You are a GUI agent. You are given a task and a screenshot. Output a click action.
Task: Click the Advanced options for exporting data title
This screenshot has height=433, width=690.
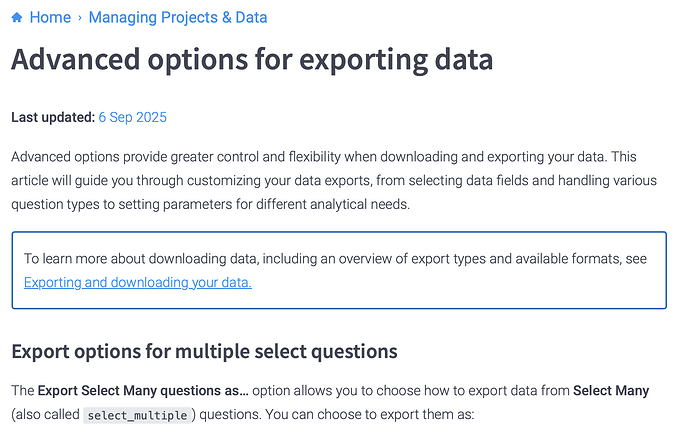pyautogui.click(x=252, y=59)
